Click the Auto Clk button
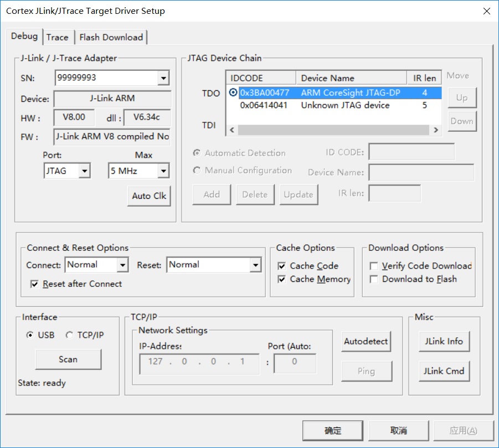 tap(148, 195)
